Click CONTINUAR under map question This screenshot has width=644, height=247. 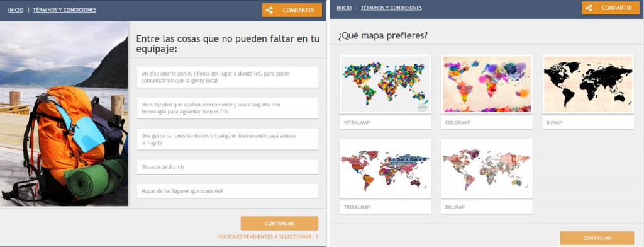(x=597, y=238)
